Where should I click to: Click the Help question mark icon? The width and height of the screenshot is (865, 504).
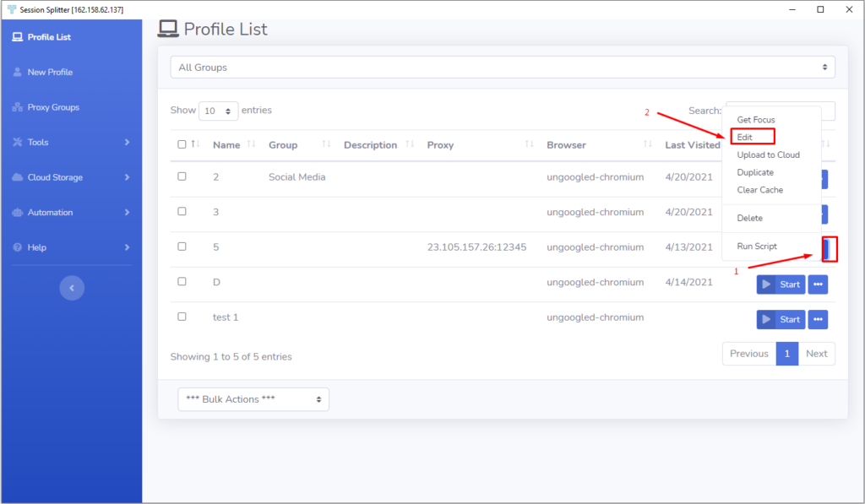point(18,247)
